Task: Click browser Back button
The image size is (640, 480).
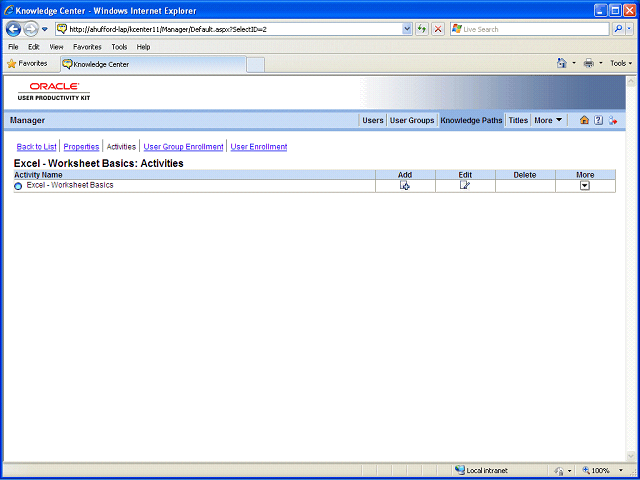Action: point(13,29)
